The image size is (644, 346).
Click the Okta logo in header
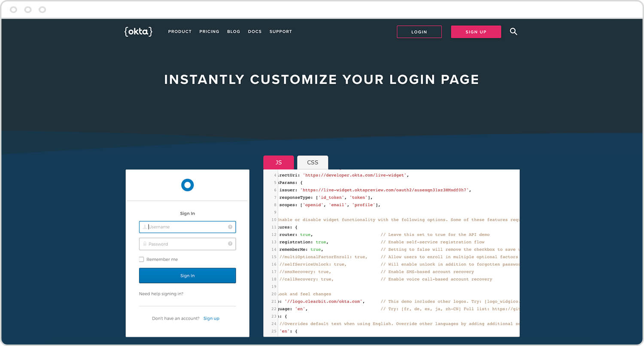coord(138,31)
